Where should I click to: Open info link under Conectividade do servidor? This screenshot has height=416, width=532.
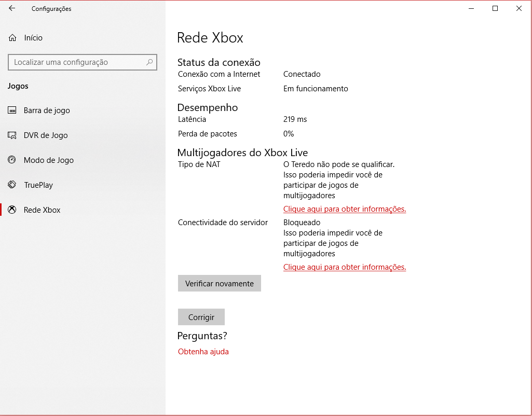(345, 267)
